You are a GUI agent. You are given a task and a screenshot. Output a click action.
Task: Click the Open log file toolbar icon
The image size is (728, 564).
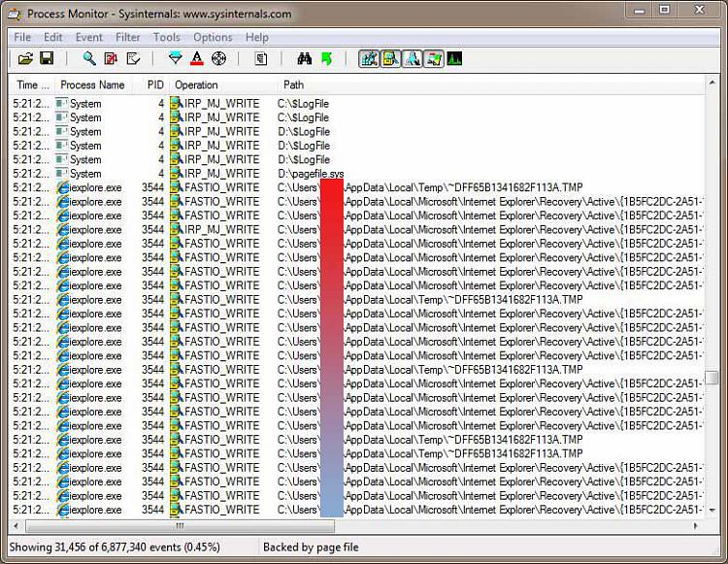coord(25,59)
